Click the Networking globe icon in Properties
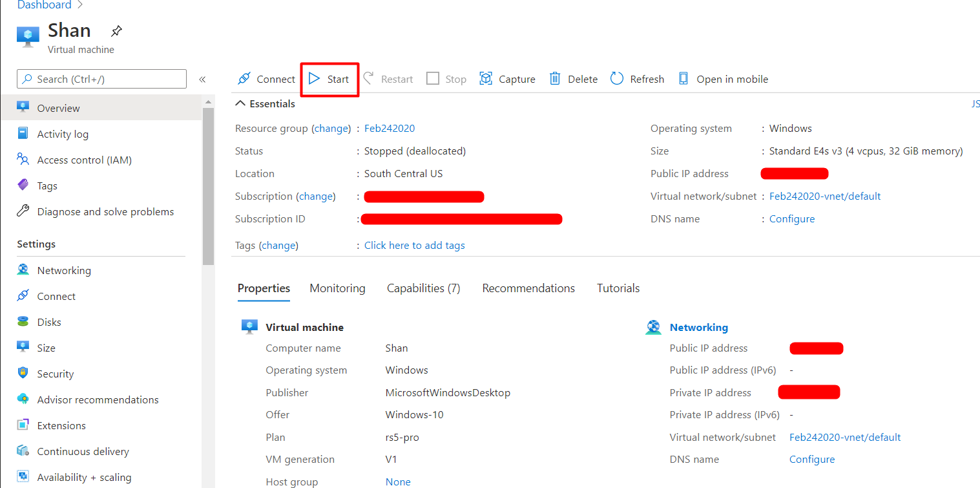This screenshot has width=980, height=488. click(x=653, y=327)
